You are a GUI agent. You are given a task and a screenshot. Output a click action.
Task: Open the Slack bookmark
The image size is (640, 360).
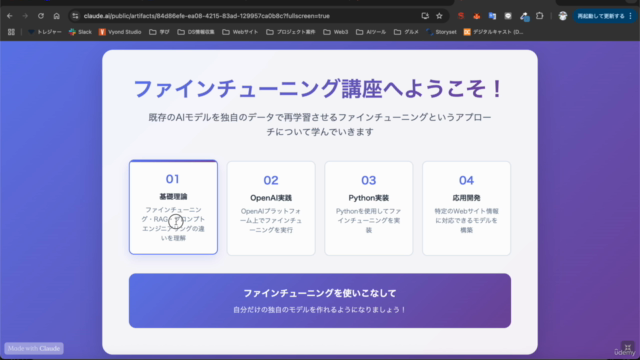80,32
